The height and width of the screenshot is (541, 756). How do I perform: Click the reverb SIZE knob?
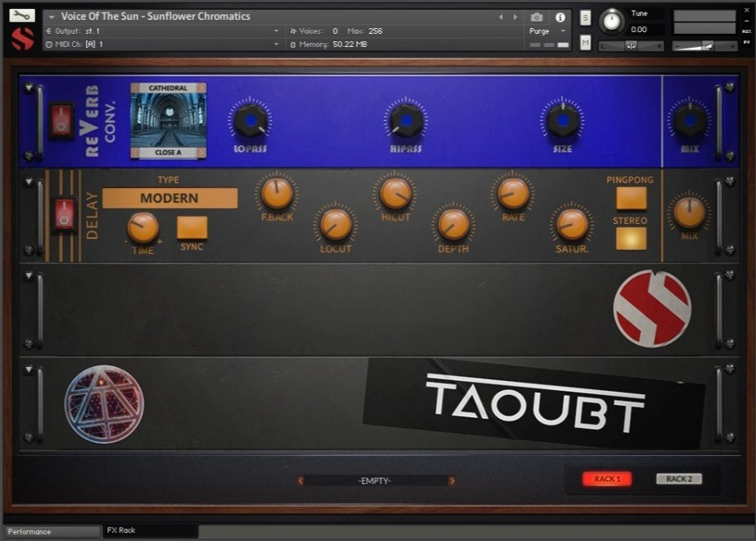(x=562, y=120)
